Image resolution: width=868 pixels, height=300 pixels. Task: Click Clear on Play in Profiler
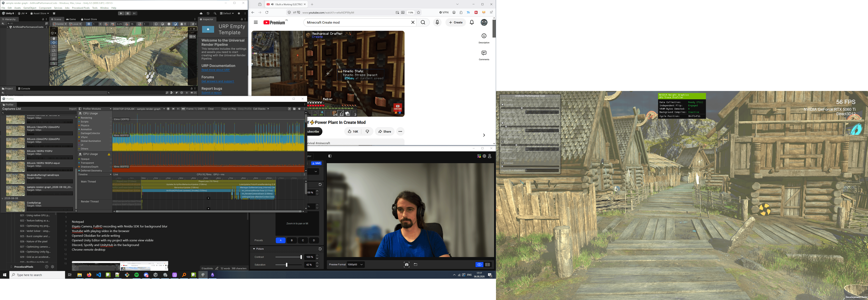pos(228,109)
